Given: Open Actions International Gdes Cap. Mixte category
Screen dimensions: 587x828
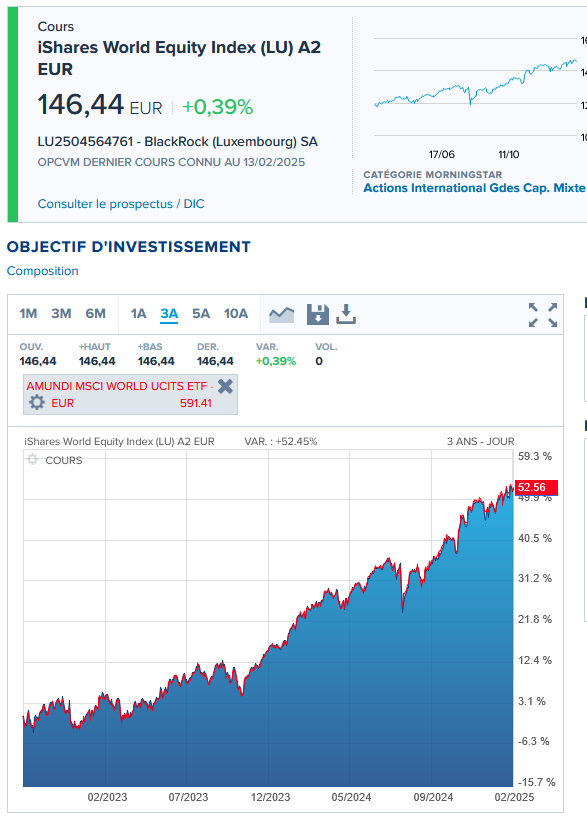Looking at the screenshot, I should 474,188.
